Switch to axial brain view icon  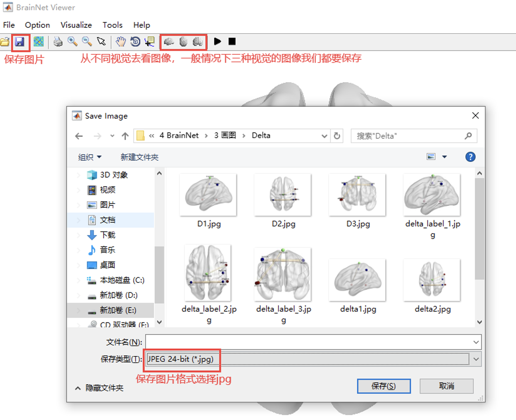(183, 42)
